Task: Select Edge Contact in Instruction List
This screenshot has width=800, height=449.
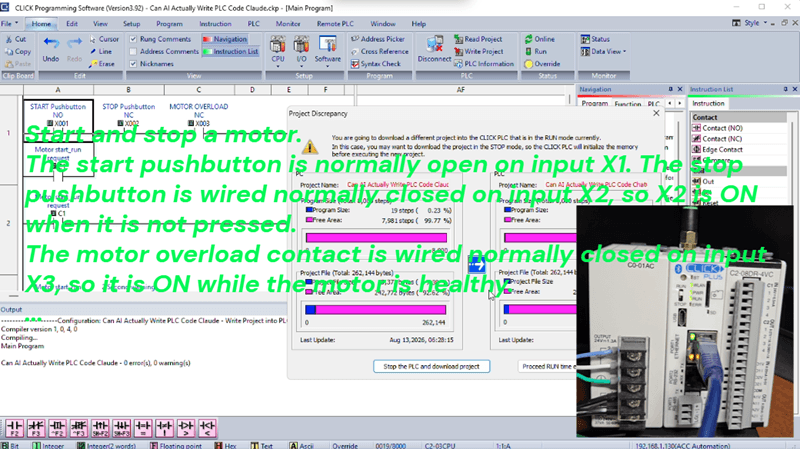Action: click(717, 149)
